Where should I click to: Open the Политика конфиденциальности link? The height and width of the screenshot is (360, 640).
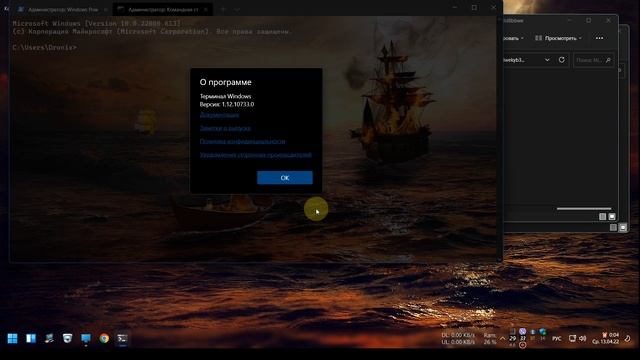click(x=242, y=142)
